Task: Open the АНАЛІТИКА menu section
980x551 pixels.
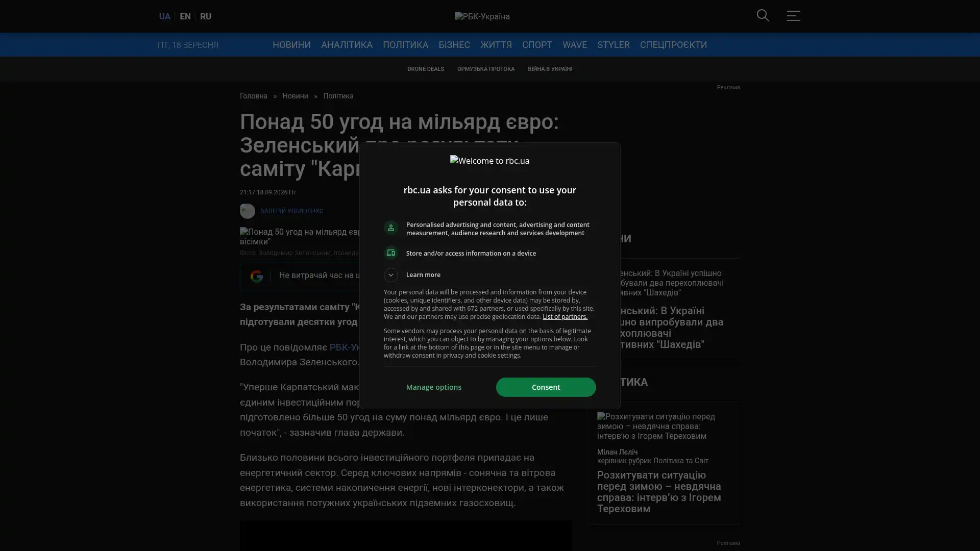Action: (x=347, y=45)
